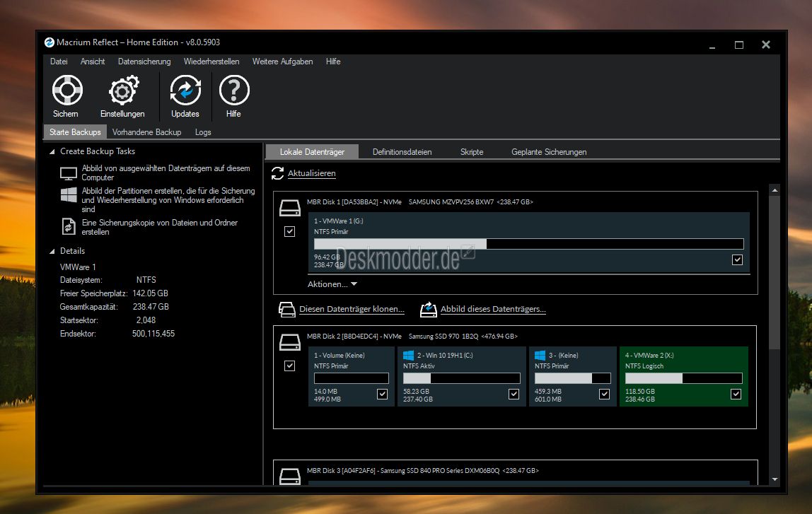Click Abbild der Partitionen erstellen task

168,200
